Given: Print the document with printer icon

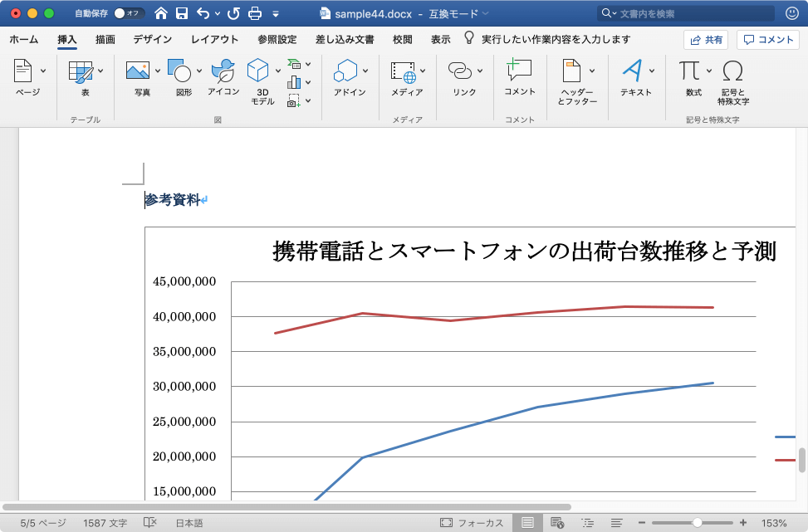Looking at the screenshot, I should click(255, 13).
